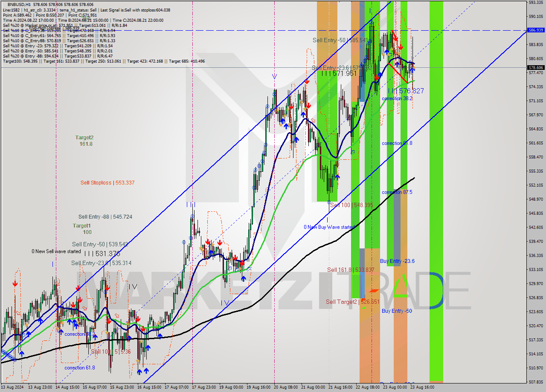
Task: Click the 'Sell %20 @ Entry -50: 585.541' line
Action: [58, 51]
